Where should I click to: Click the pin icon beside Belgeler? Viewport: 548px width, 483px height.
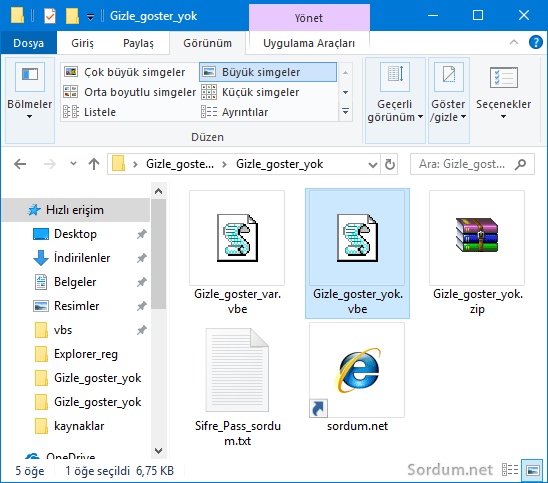[141, 282]
